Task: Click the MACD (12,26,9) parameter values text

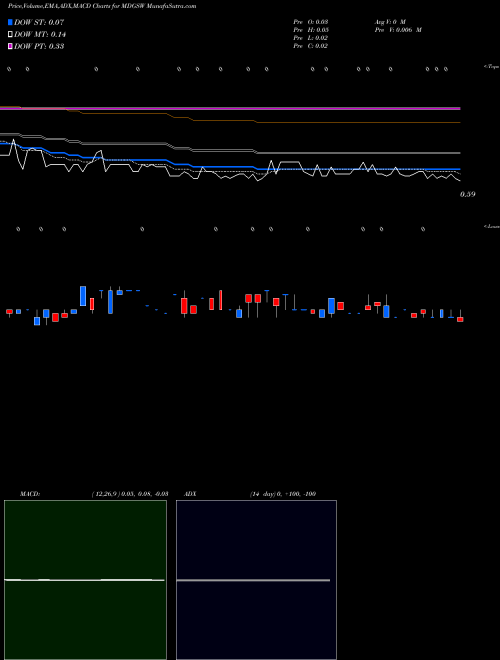Action: pyautogui.click(x=130, y=494)
